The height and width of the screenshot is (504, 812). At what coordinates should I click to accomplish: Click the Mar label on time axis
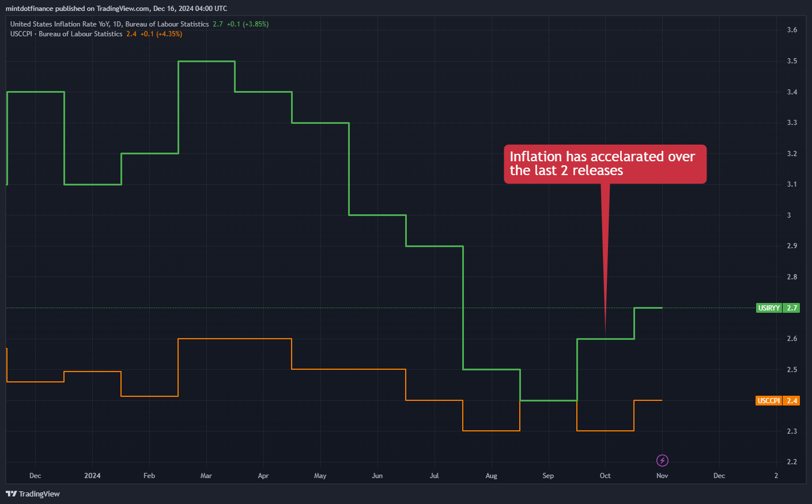pos(206,476)
